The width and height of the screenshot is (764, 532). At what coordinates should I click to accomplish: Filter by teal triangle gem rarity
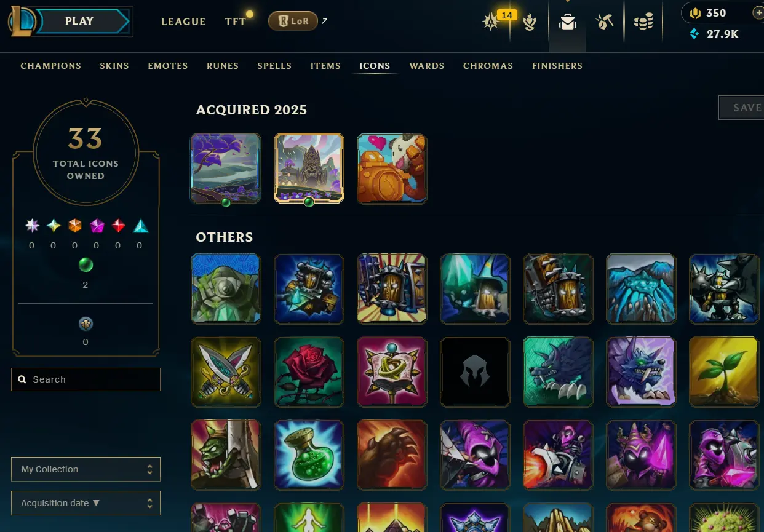141,226
